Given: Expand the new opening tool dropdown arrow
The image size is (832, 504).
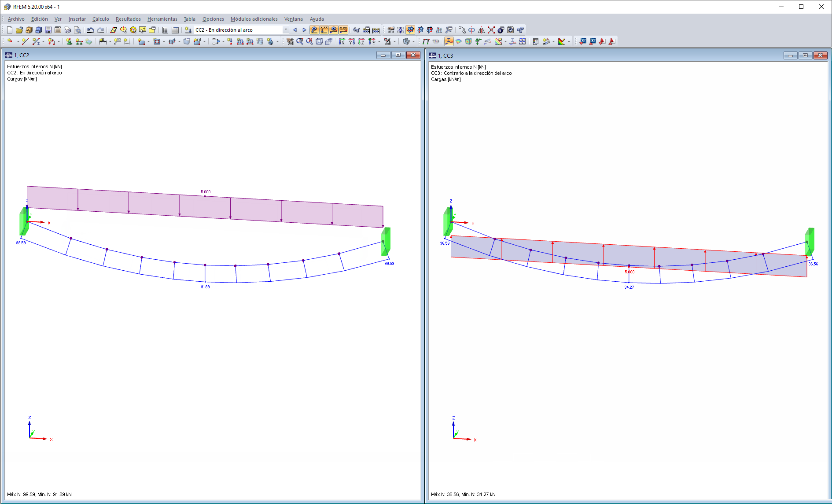Looking at the screenshot, I should (164, 41).
